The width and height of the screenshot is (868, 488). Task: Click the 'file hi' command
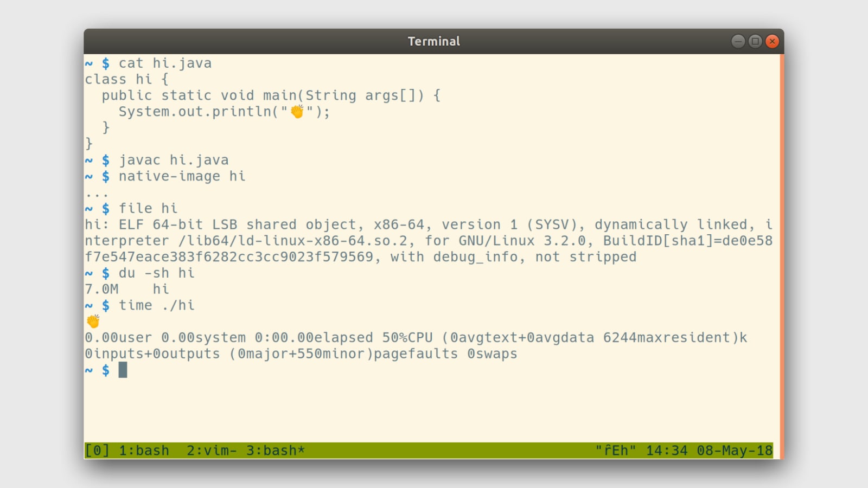148,208
